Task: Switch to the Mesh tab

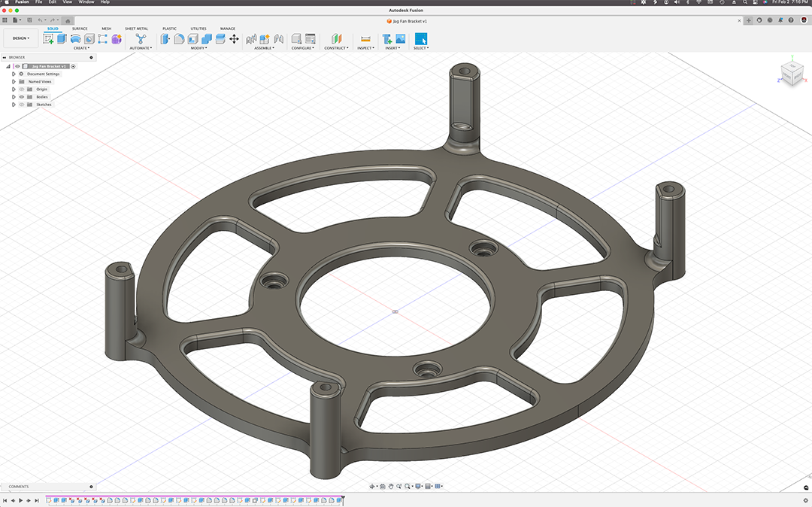Action: coord(106,29)
